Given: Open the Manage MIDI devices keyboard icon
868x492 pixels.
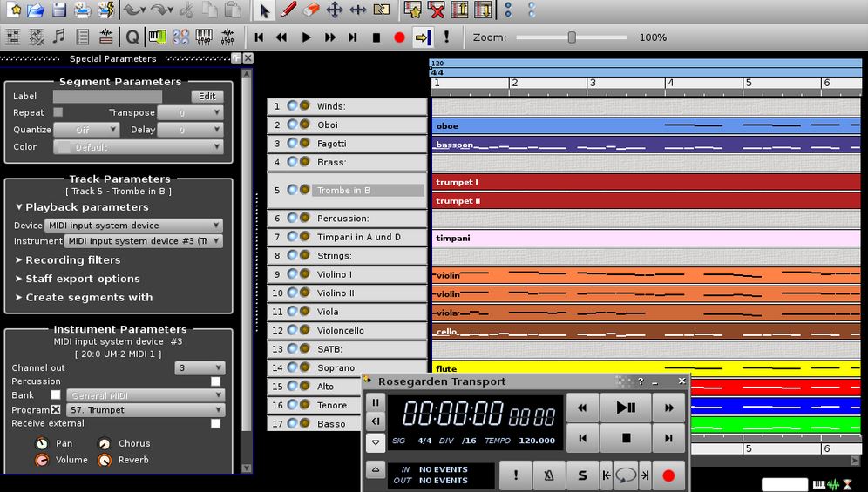Looking at the screenshot, I should [157, 37].
